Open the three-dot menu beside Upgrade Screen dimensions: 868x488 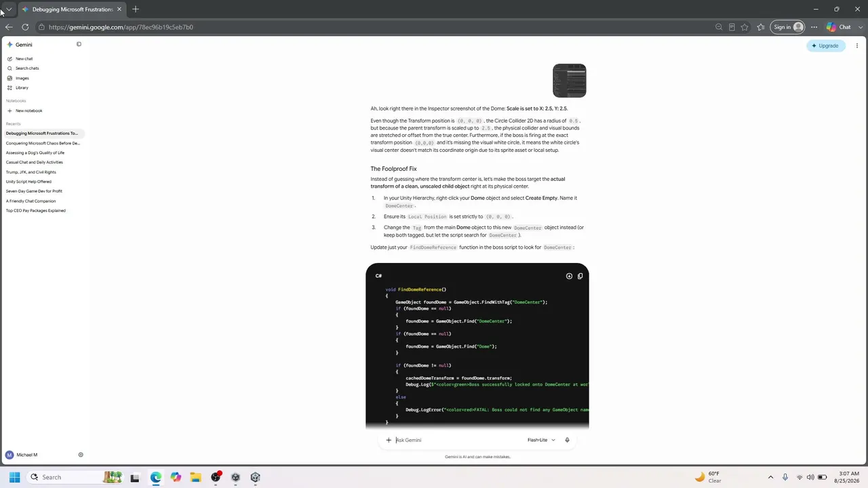pyautogui.click(x=857, y=45)
